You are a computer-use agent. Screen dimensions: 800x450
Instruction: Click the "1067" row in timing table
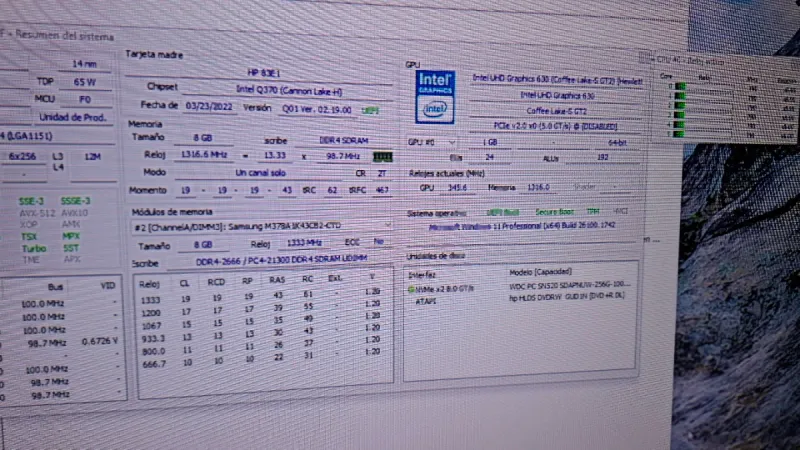[260, 324]
